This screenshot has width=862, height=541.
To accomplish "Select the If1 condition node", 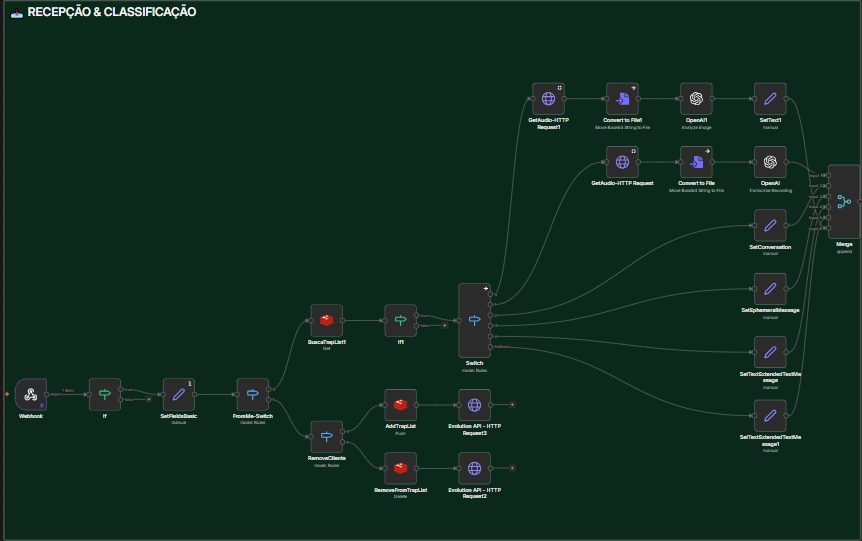I will (400, 321).
